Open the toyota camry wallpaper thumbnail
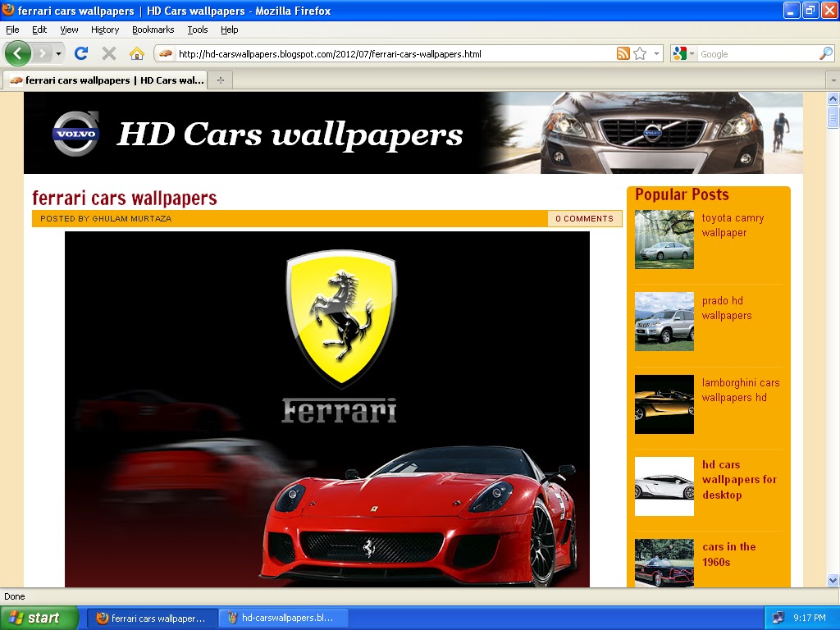The height and width of the screenshot is (630, 840). 664,240
